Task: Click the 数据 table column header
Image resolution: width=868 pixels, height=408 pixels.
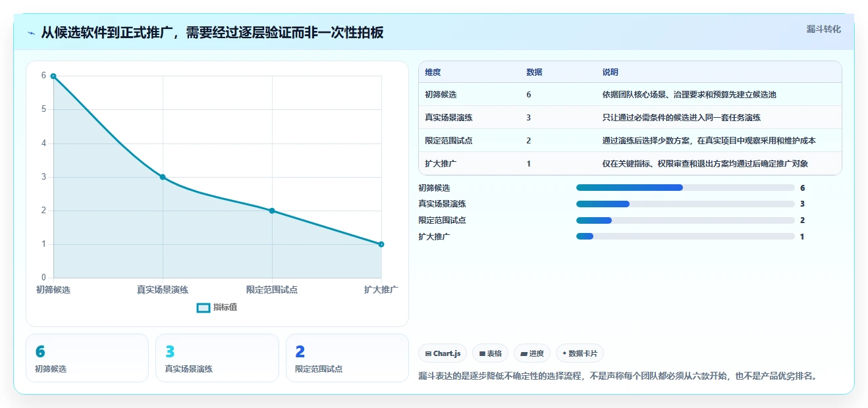Action: pyautogui.click(x=535, y=72)
